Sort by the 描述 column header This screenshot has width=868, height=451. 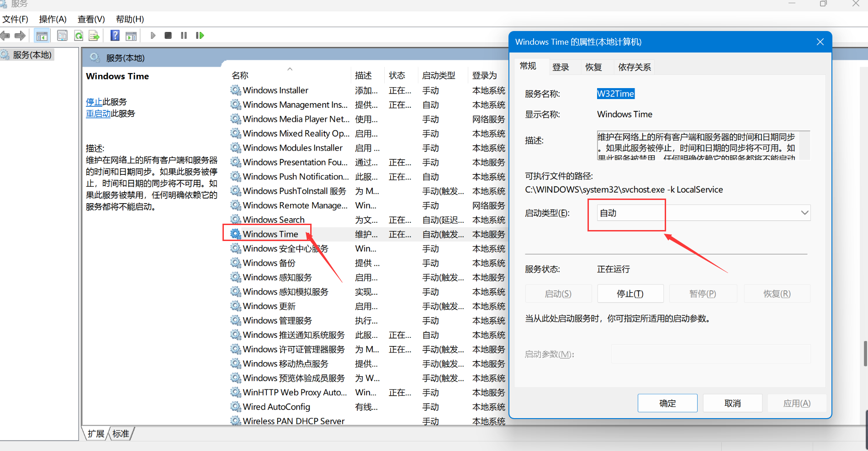point(368,75)
